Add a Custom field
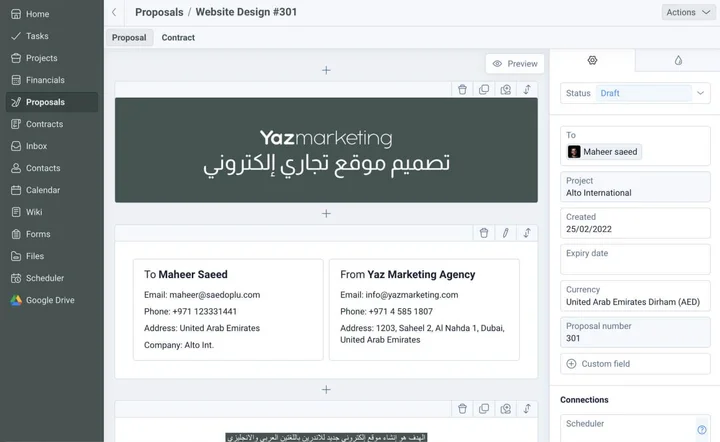The width and height of the screenshot is (720, 442). (x=635, y=364)
